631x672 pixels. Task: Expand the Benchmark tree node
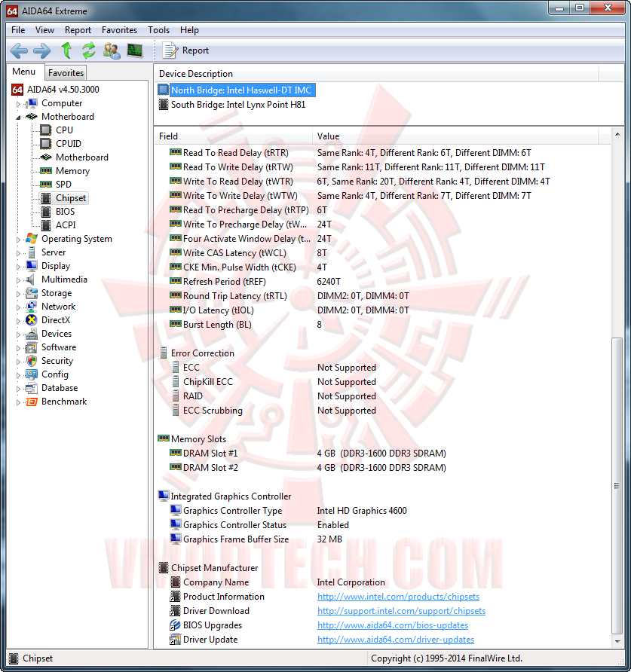(x=18, y=402)
